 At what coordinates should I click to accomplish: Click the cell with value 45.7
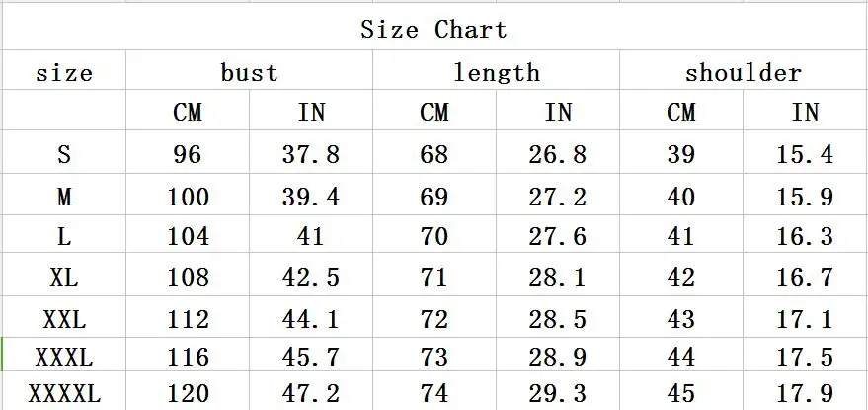(x=310, y=357)
